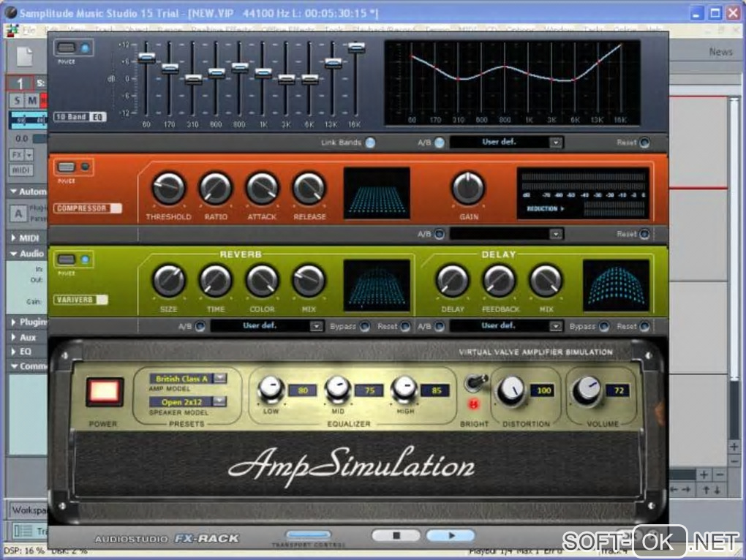Toggle the Variverb power switch
The image size is (746, 560).
(x=66, y=259)
